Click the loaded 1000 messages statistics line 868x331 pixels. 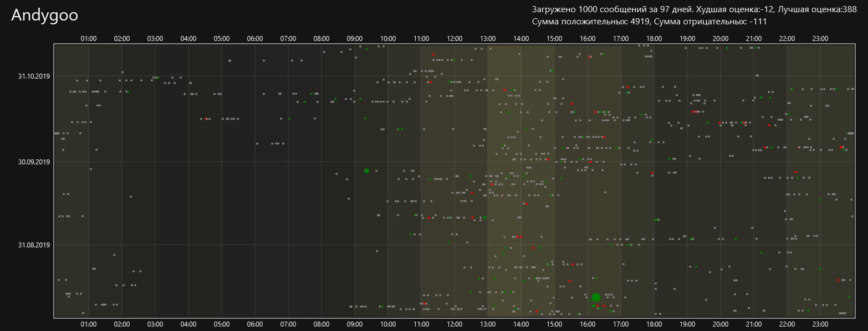click(694, 9)
